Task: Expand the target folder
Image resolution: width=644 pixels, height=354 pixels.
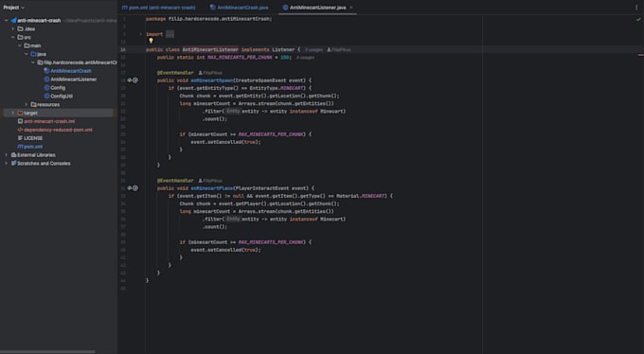Action: click(x=12, y=113)
